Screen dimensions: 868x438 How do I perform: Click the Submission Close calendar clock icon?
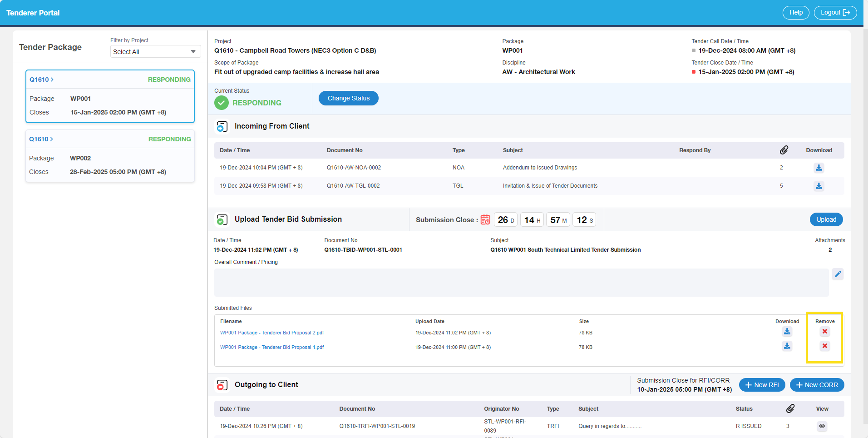tap(485, 219)
